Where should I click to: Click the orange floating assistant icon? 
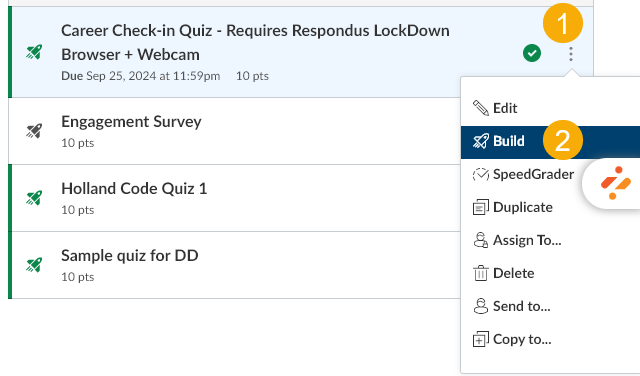pyautogui.click(x=616, y=183)
